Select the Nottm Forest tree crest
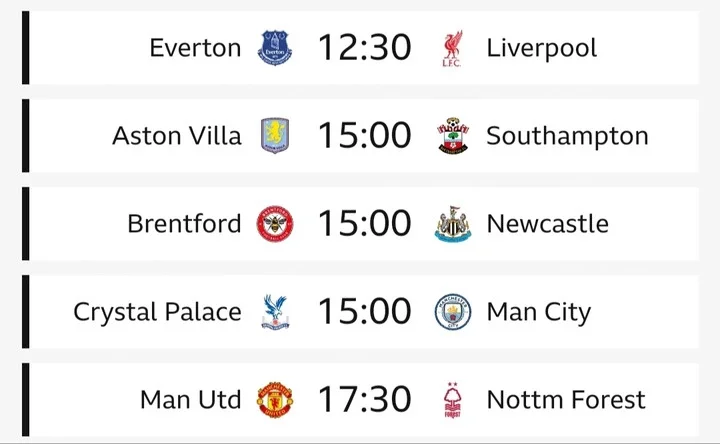Viewport: 720px width, 444px height. 453,400
